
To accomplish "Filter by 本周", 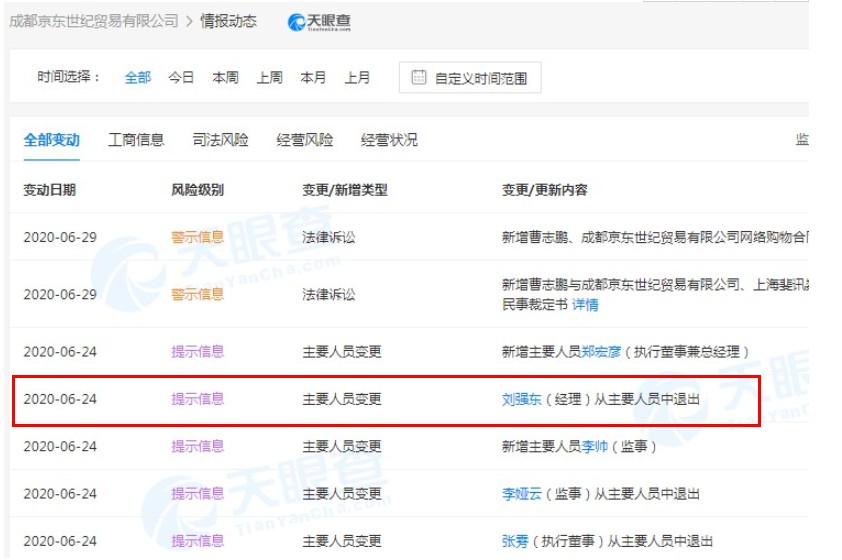I will [225, 77].
